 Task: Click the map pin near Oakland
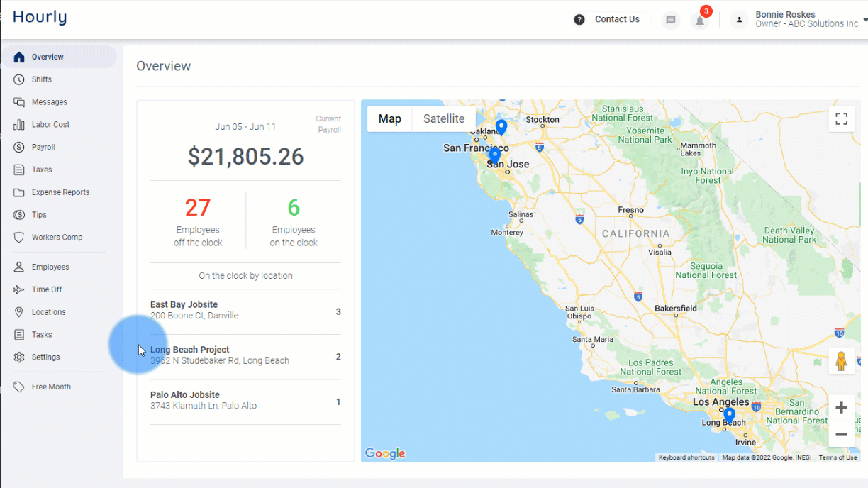tap(501, 127)
